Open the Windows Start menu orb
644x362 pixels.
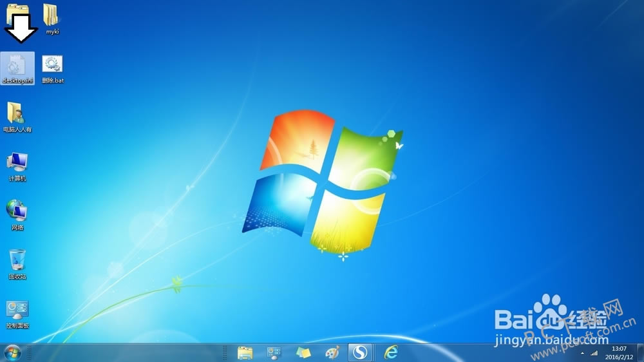(x=12, y=352)
